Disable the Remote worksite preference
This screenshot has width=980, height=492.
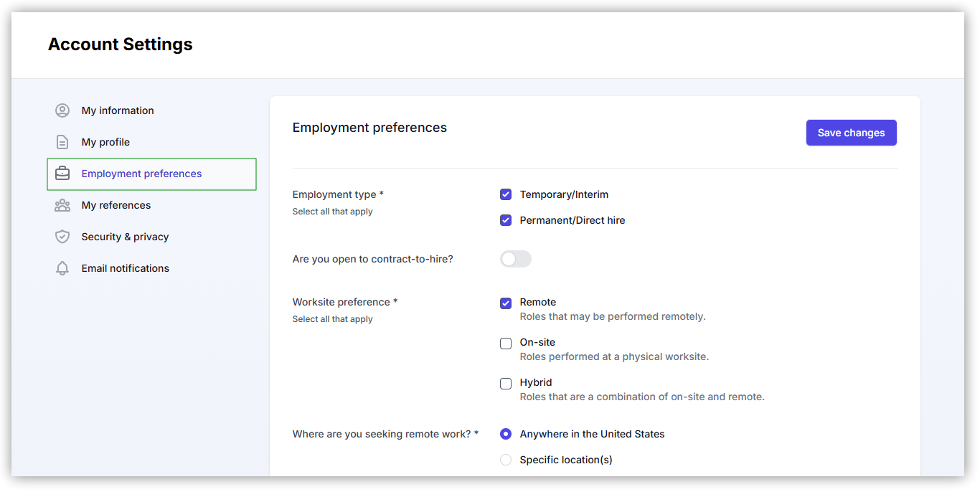point(506,303)
